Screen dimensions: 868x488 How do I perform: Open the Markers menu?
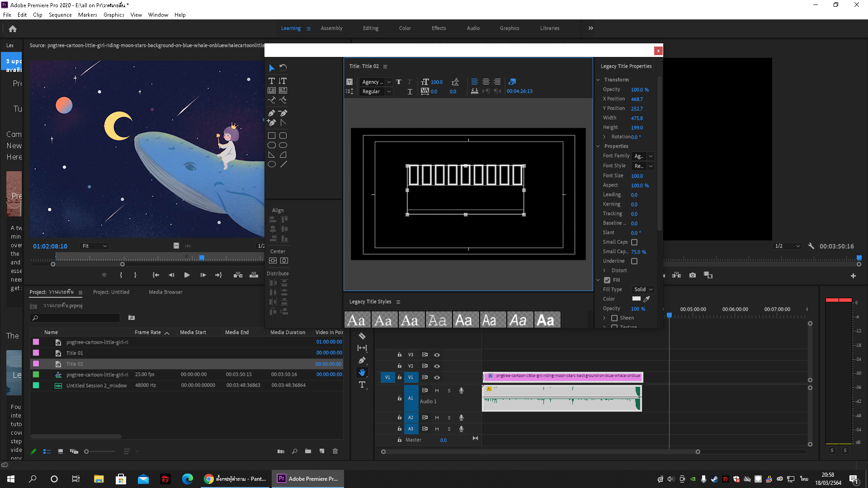[88, 15]
